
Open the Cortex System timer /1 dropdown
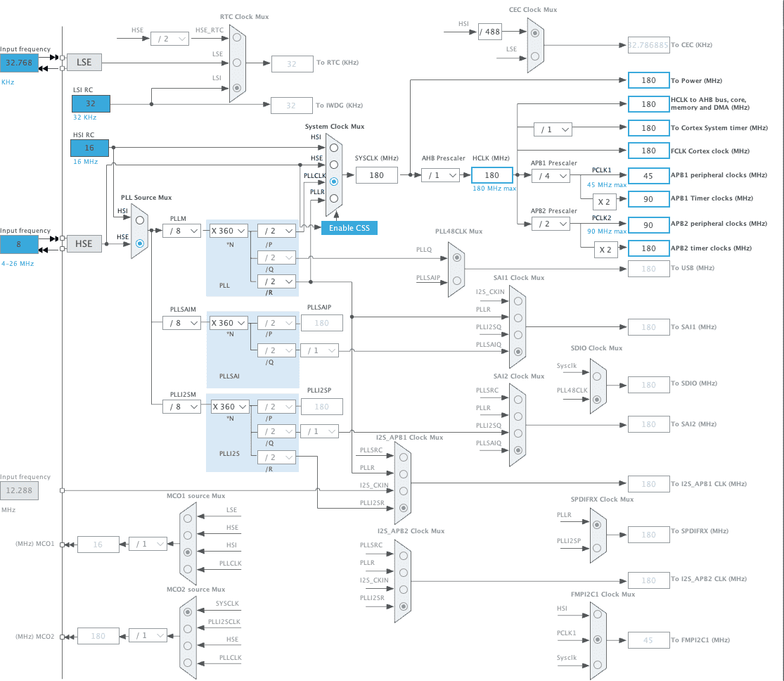coord(553,129)
